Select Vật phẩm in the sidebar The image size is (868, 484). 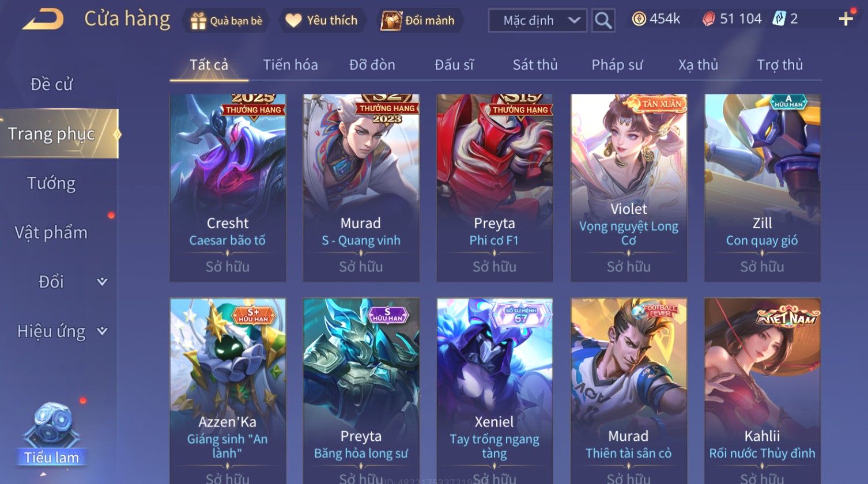(51, 233)
